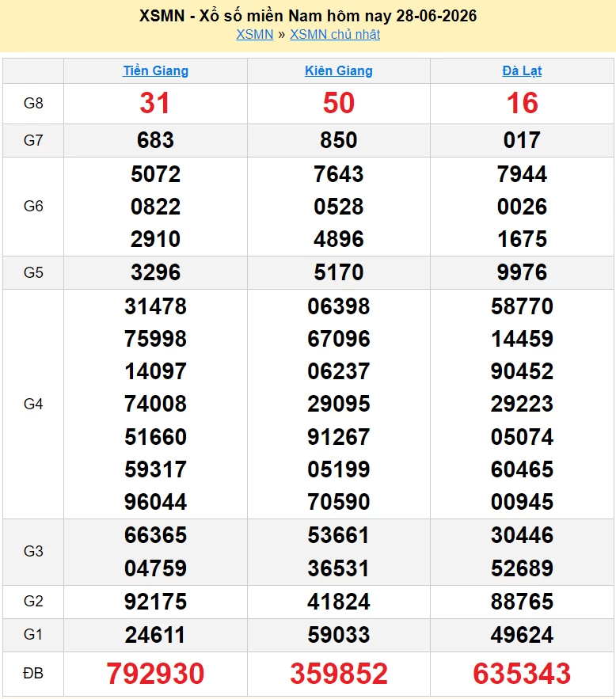616x699 pixels.
Task: Click G4 number 60465
Action: [522, 469]
